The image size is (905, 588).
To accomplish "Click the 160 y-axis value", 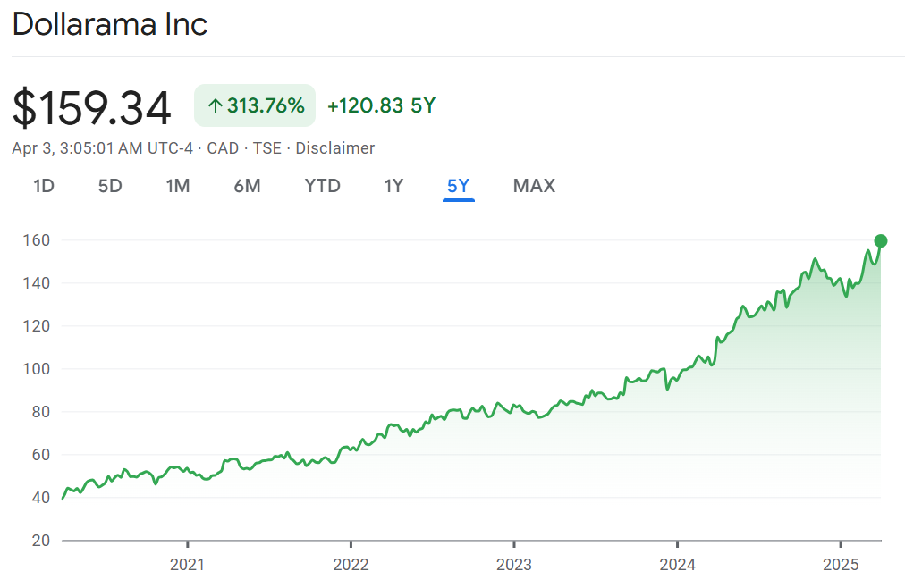I will pos(36,240).
